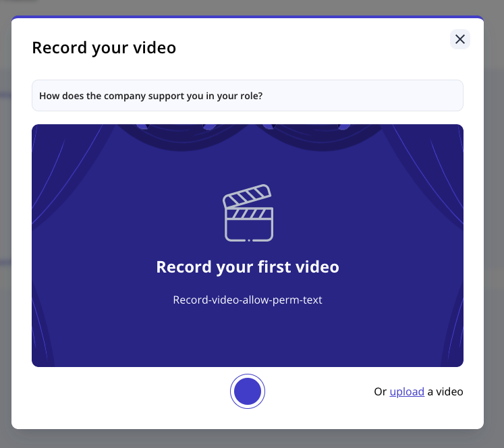Click the 'Record your first video' heading

[248, 267]
